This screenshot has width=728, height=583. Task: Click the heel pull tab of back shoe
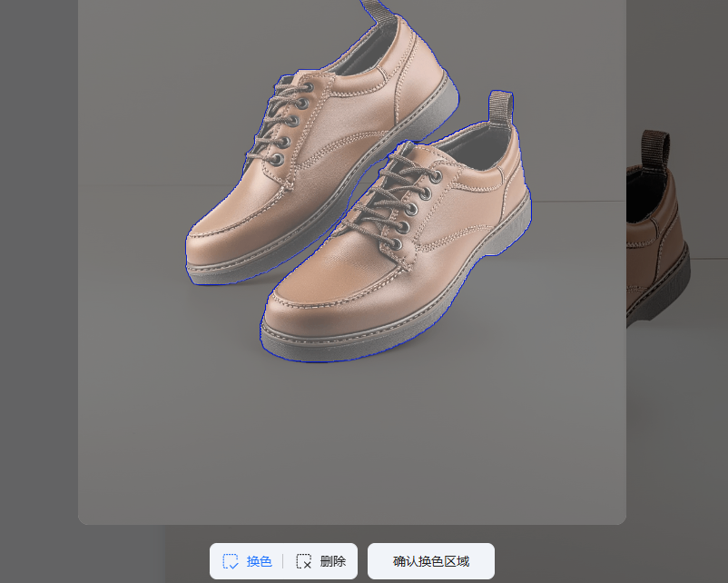point(378,12)
